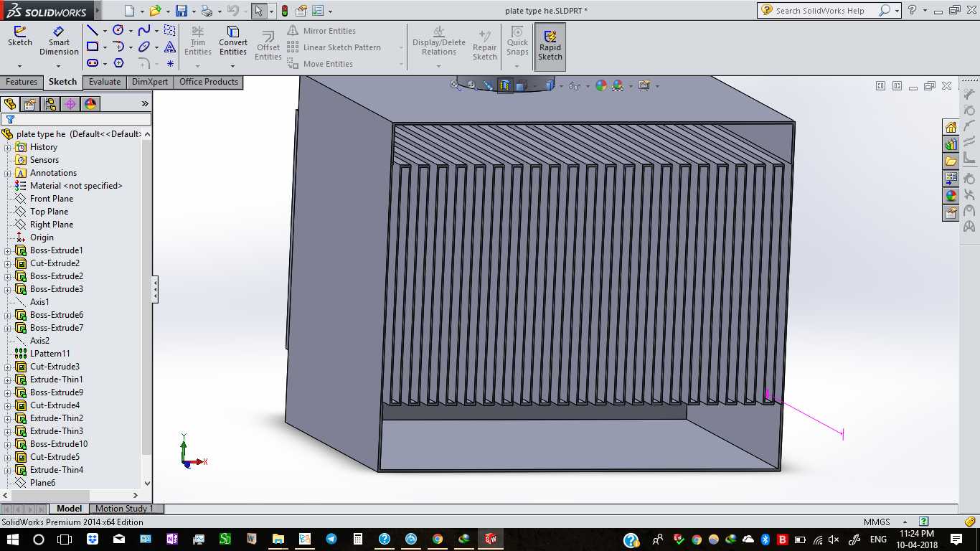The image size is (980, 551).
Task: Select the Top Plane item
Action: coord(50,212)
